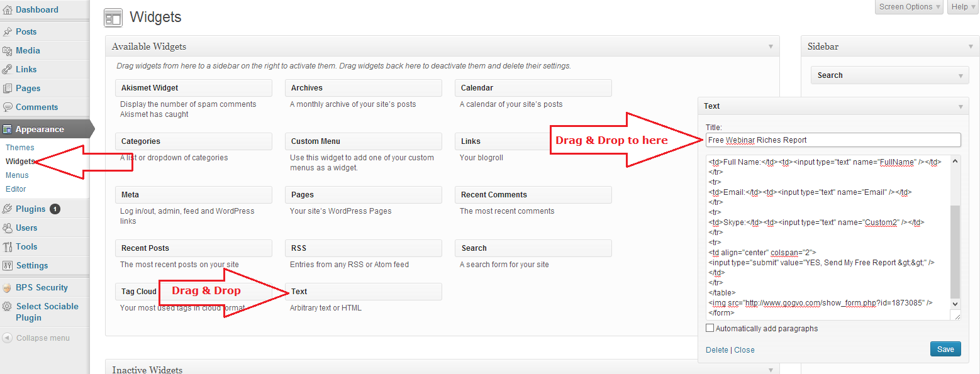
Task: Click the Posts pushpin icon
Action: click(x=8, y=32)
